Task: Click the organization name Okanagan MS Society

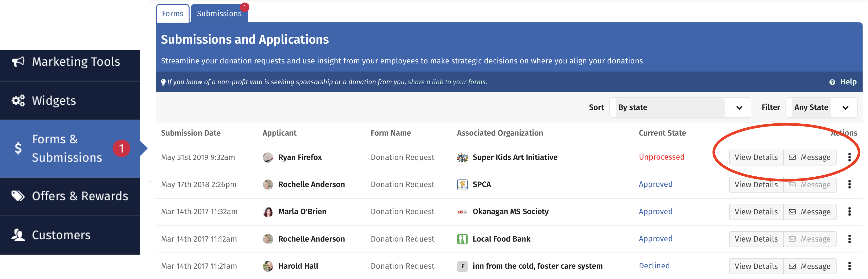Action: (x=510, y=211)
